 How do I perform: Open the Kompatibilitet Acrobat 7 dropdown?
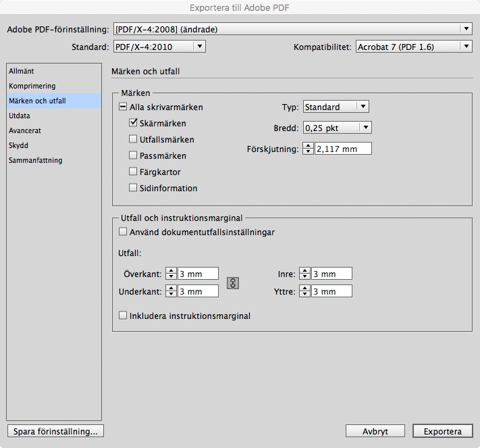click(414, 47)
